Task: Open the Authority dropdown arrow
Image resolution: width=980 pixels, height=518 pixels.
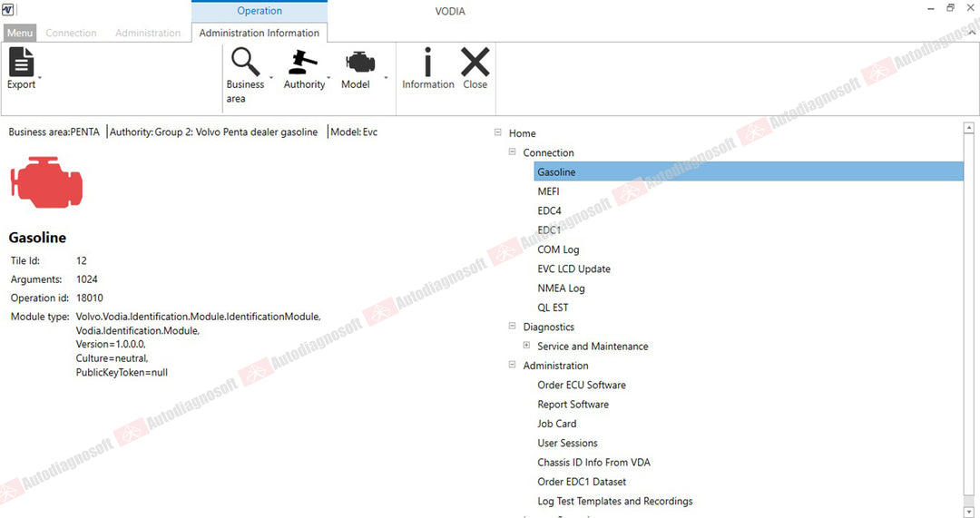Action: coord(328,78)
